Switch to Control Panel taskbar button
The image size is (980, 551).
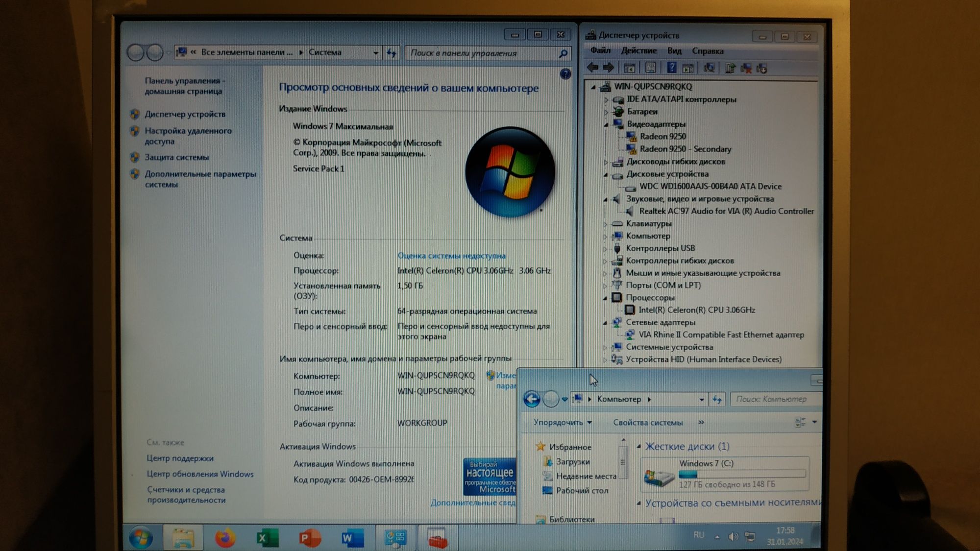point(395,538)
